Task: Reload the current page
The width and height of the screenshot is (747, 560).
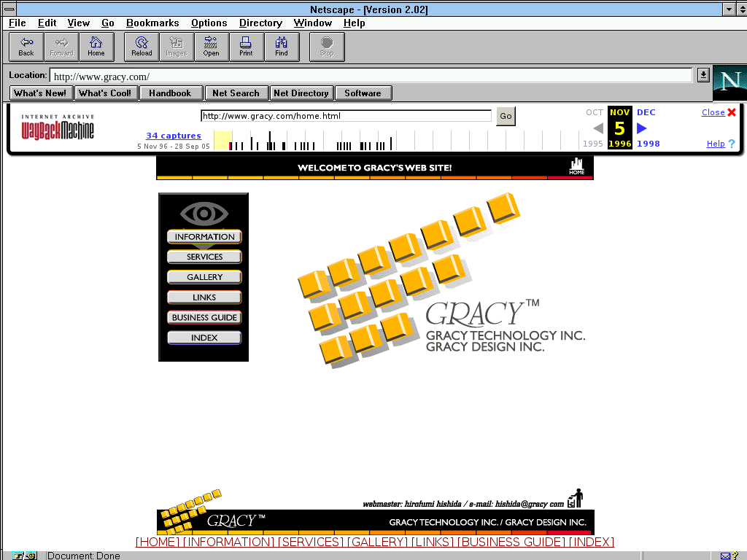Action: pyautogui.click(x=142, y=47)
